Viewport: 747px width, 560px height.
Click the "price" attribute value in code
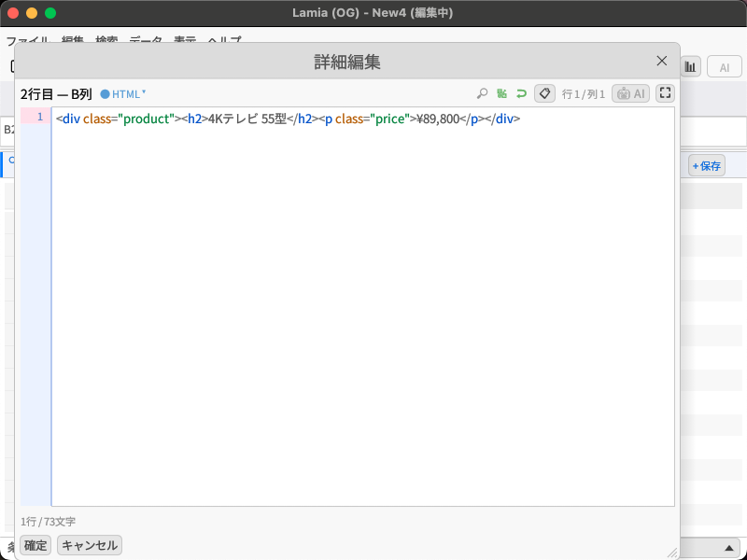pos(389,119)
